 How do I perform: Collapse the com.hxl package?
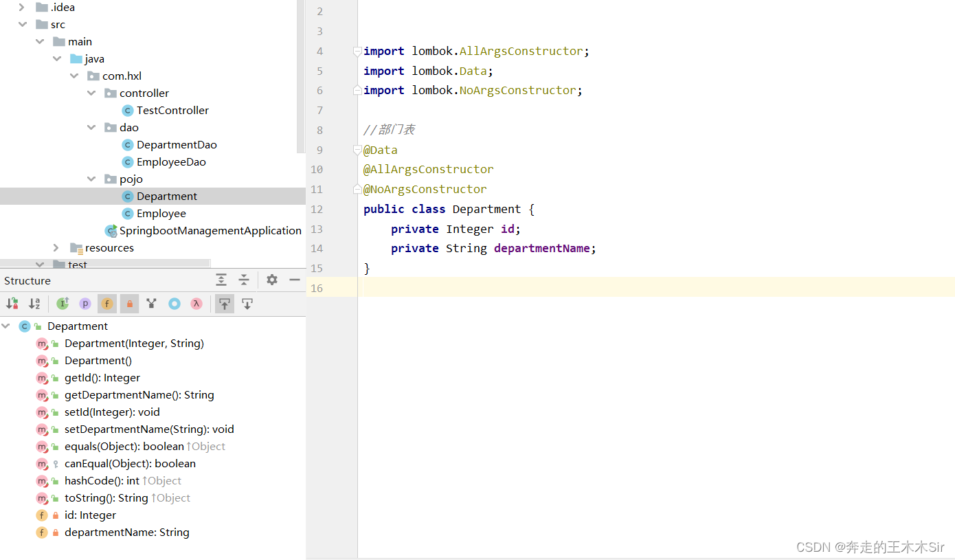pos(74,76)
